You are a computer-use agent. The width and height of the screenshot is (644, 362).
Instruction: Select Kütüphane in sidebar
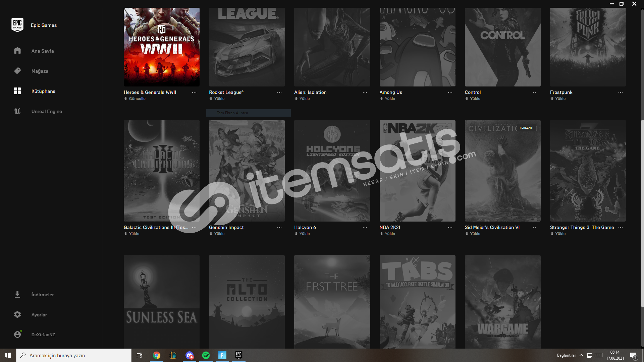[43, 91]
